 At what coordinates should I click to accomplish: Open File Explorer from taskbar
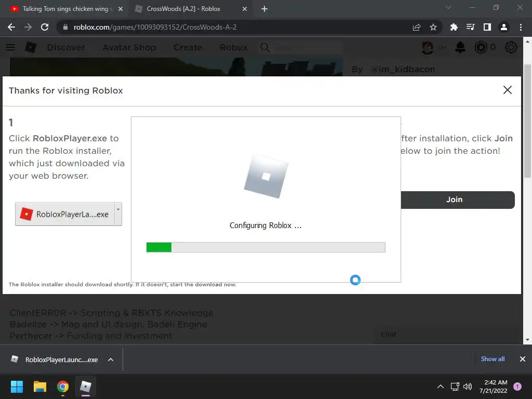39,387
